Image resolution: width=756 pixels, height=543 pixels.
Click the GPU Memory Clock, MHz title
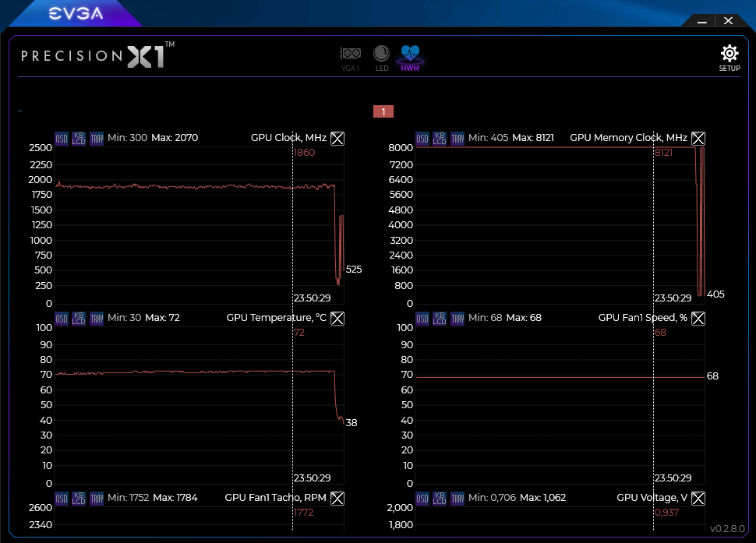pos(628,138)
